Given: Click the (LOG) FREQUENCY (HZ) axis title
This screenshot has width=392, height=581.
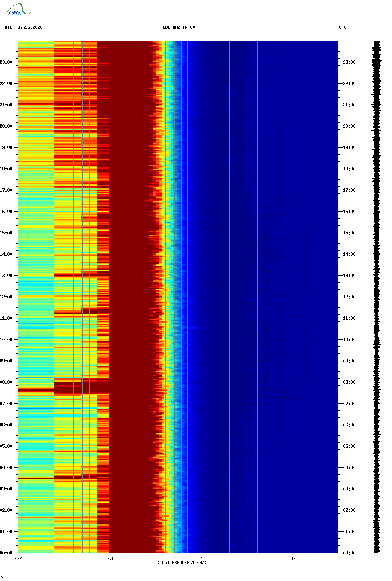Looking at the screenshot, I should [182, 563].
